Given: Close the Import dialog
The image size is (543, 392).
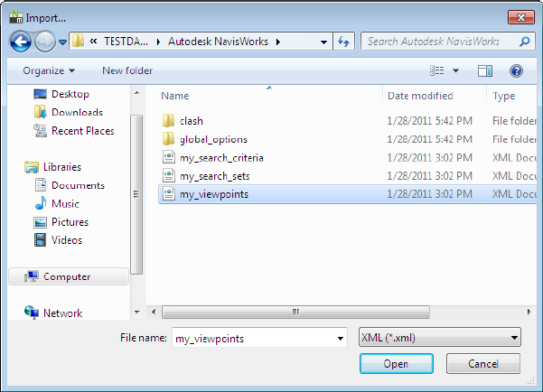Looking at the screenshot, I should tap(520, 17).
